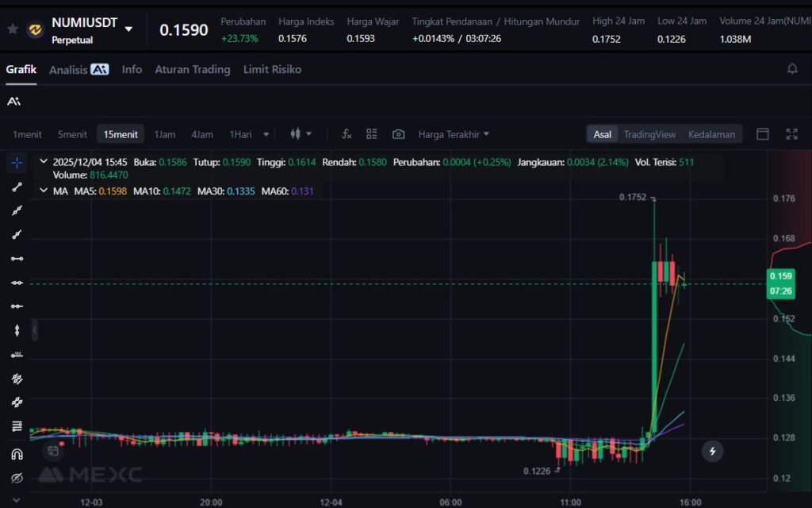
Task: Add NUMIUSDT to favorites with star
Action: (13, 29)
